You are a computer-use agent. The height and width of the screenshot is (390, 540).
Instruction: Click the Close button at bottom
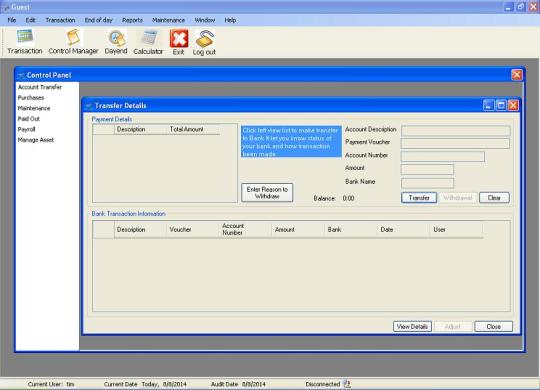coord(494,326)
